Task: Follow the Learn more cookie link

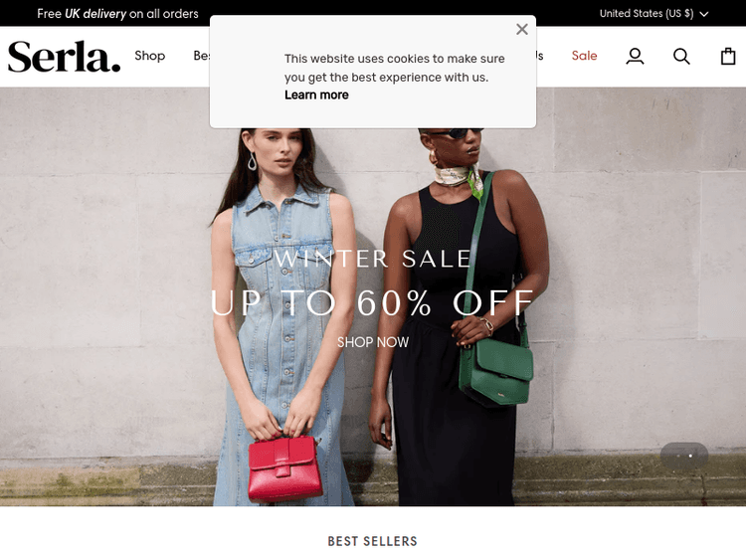Action: point(316,94)
